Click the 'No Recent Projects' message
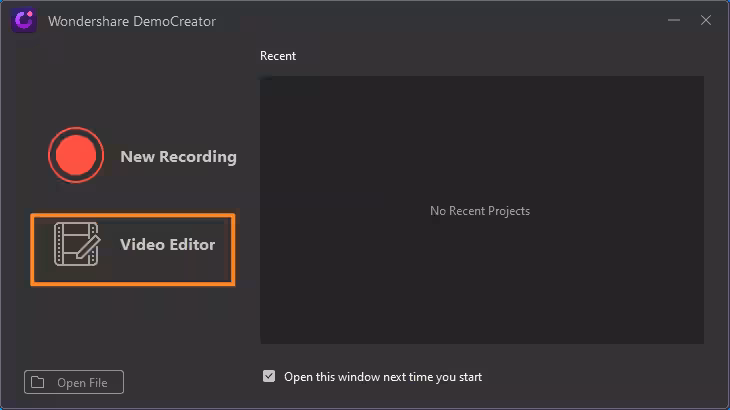The height and width of the screenshot is (410, 730). [480, 211]
